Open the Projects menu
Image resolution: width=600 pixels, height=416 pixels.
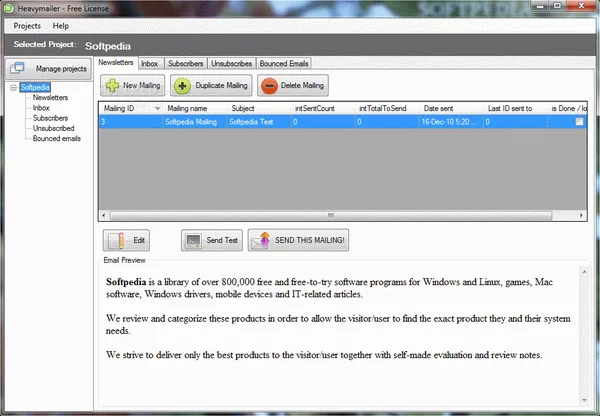coord(27,26)
